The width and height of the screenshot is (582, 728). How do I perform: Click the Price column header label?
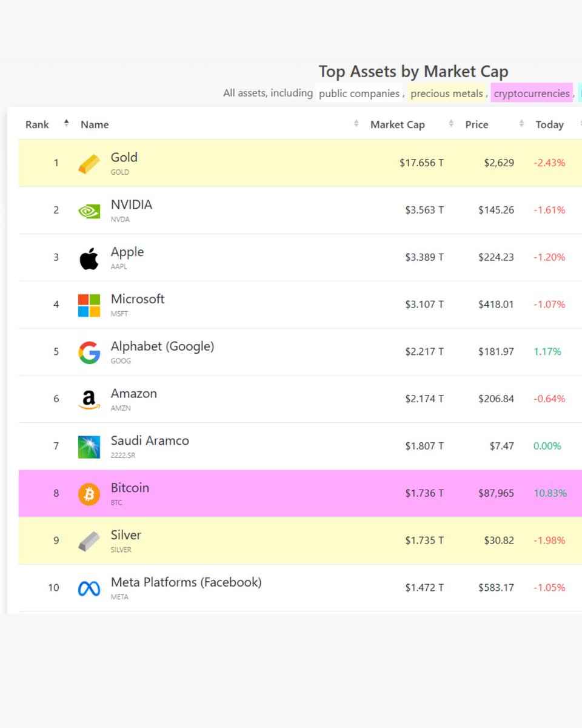[477, 124]
